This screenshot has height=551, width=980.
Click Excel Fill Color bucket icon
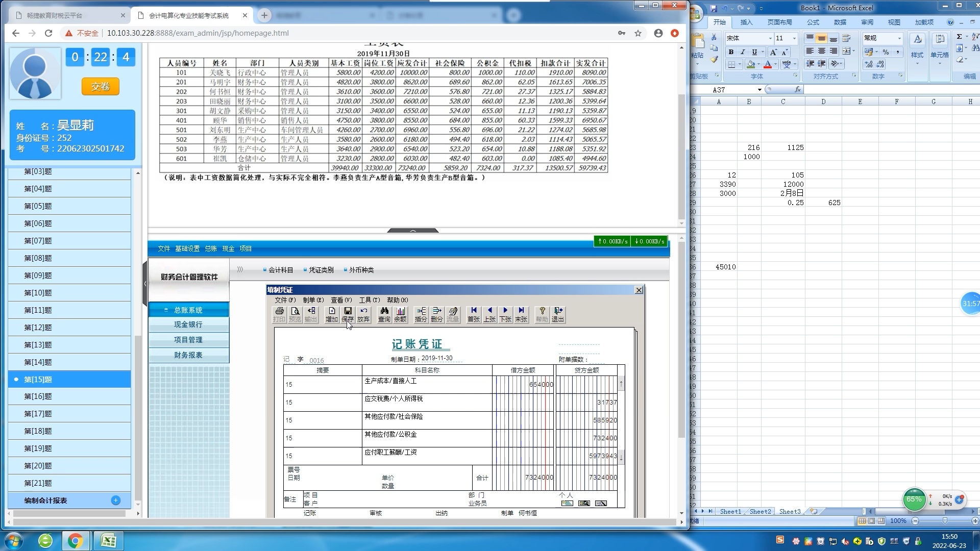coord(751,64)
